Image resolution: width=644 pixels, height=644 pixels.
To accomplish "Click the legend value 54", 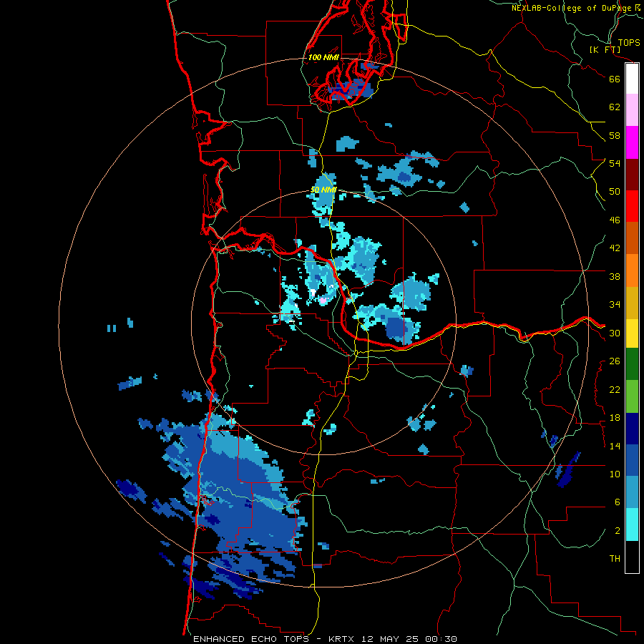I will [615, 163].
